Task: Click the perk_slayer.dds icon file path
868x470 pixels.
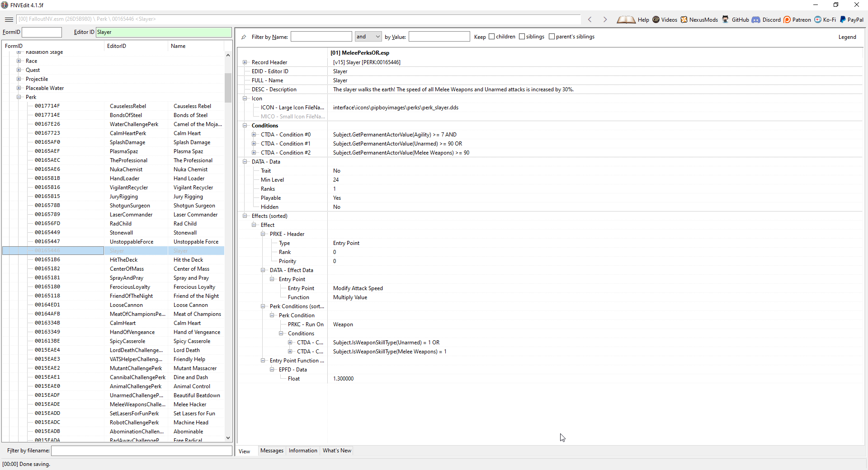Action: (x=396, y=108)
